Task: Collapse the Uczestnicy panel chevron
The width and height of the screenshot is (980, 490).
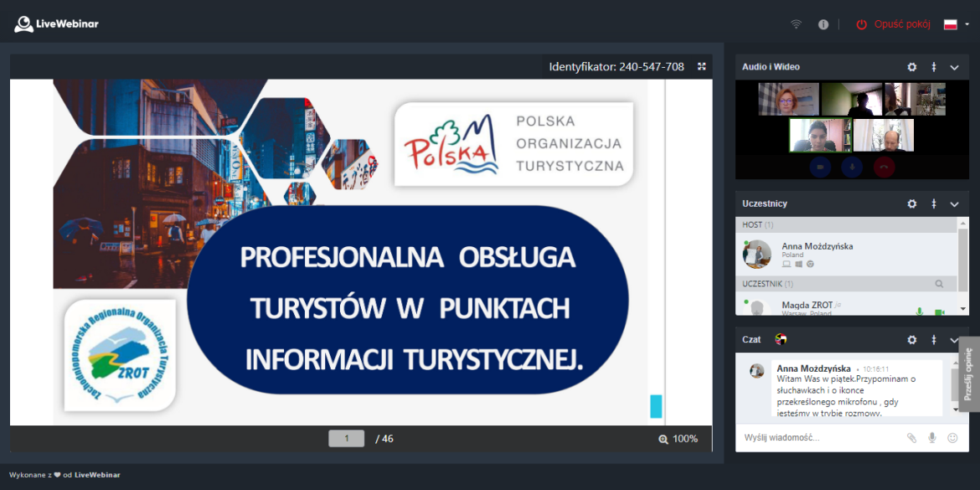Action: [x=954, y=204]
